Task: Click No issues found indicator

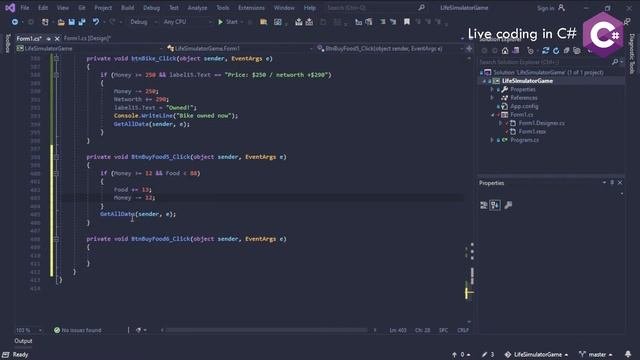Action: 78,330
